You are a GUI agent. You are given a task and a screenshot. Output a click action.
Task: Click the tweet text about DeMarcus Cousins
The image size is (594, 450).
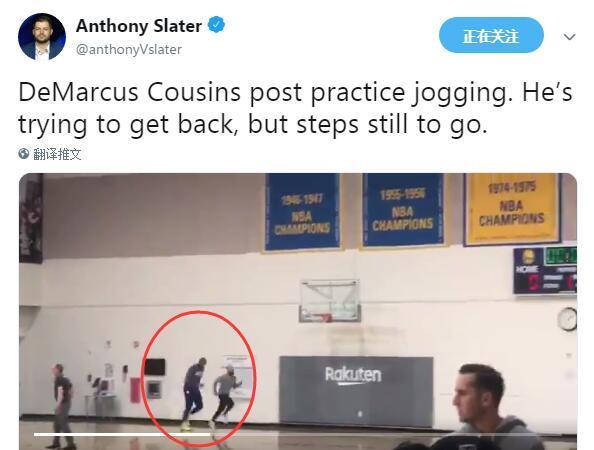295,108
